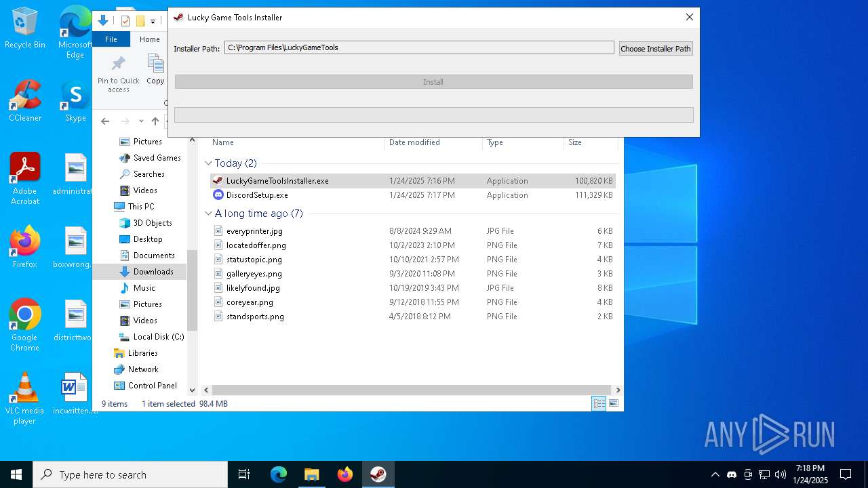This screenshot has height=488, width=868.
Task: Sort by Date modified column header
Action: coord(414,142)
